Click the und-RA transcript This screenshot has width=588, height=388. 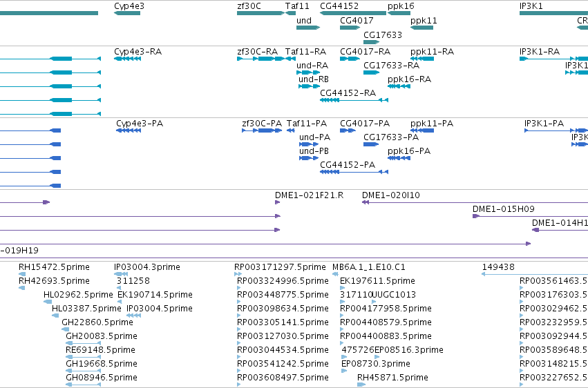[308, 72]
